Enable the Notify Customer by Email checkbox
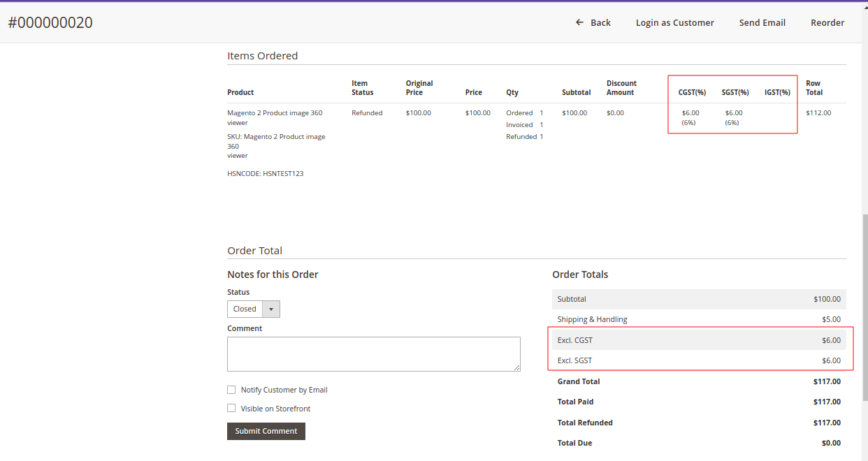 point(231,389)
